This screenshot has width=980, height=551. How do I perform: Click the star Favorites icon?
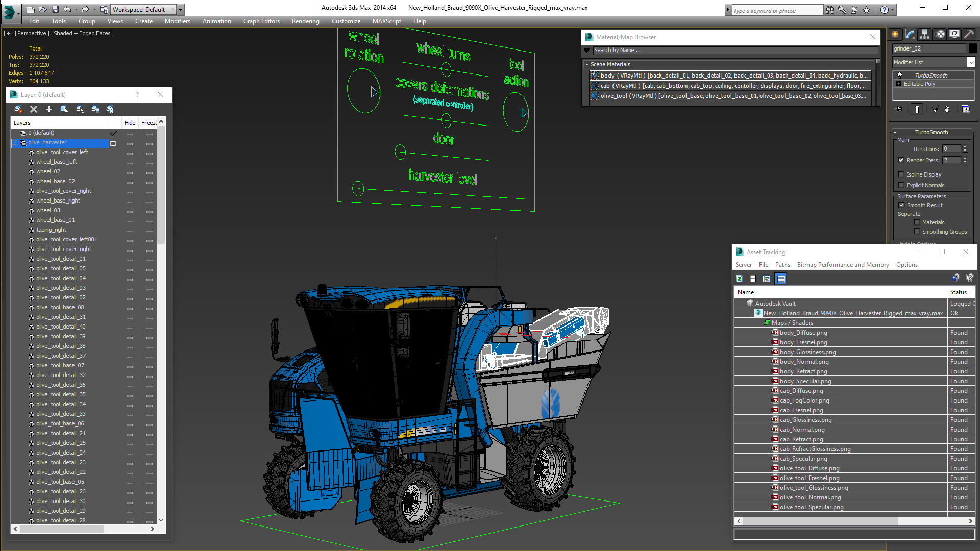click(867, 10)
